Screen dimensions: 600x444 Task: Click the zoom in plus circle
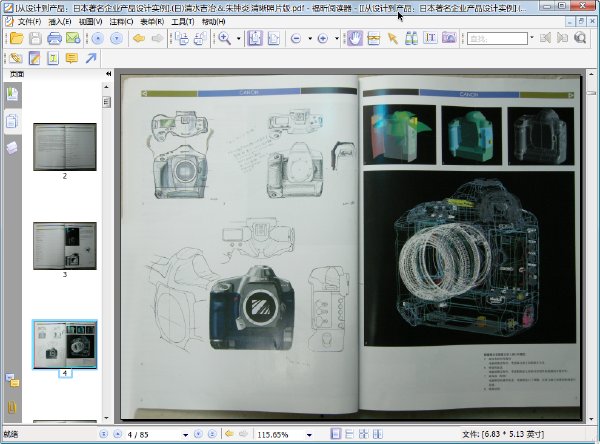[323, 38]
